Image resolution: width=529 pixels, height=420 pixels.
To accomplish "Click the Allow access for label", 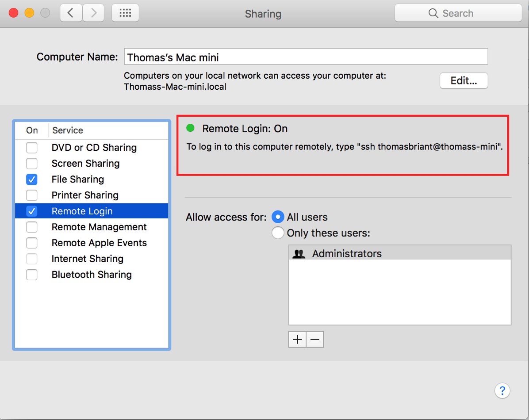I will pos(226,217).
